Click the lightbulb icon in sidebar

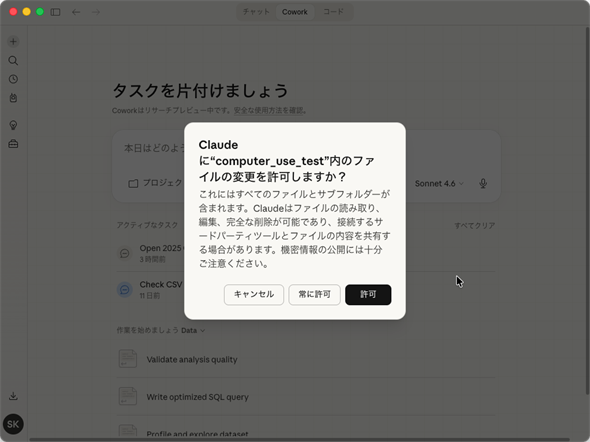click(x=13, y=125)
